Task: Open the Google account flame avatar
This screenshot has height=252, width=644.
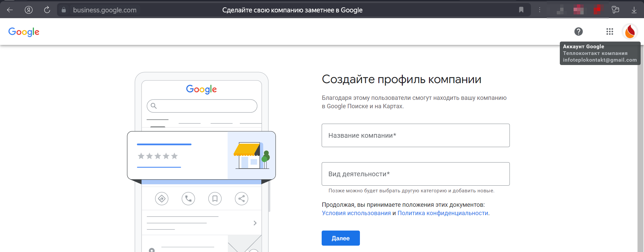Action: 630,31
